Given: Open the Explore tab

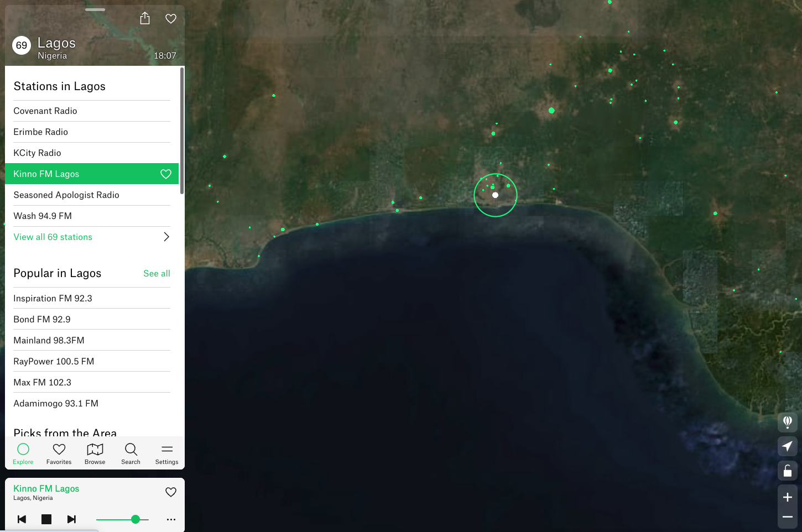Looking at the screenshot, I should 23,453.
